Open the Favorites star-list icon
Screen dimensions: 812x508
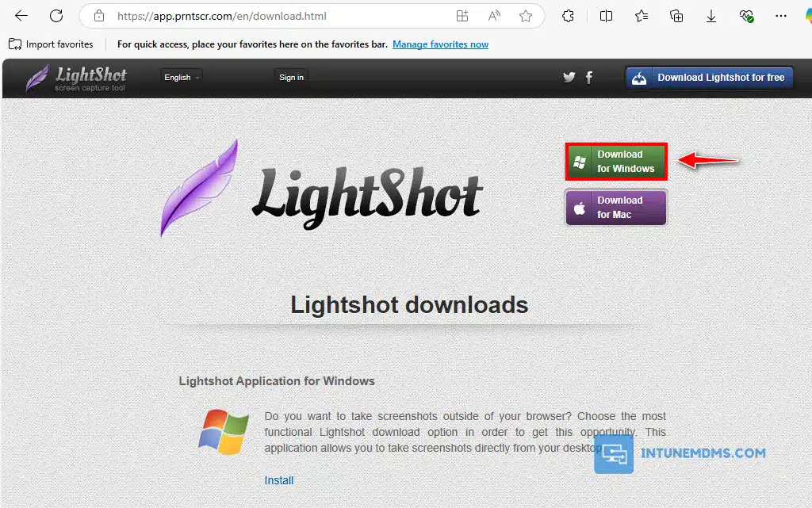(x=642, y=16)
